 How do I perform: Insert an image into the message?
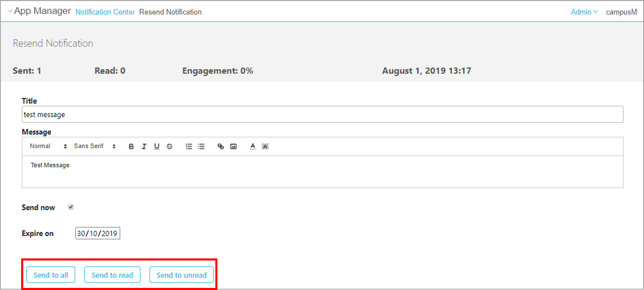(233, 146)
